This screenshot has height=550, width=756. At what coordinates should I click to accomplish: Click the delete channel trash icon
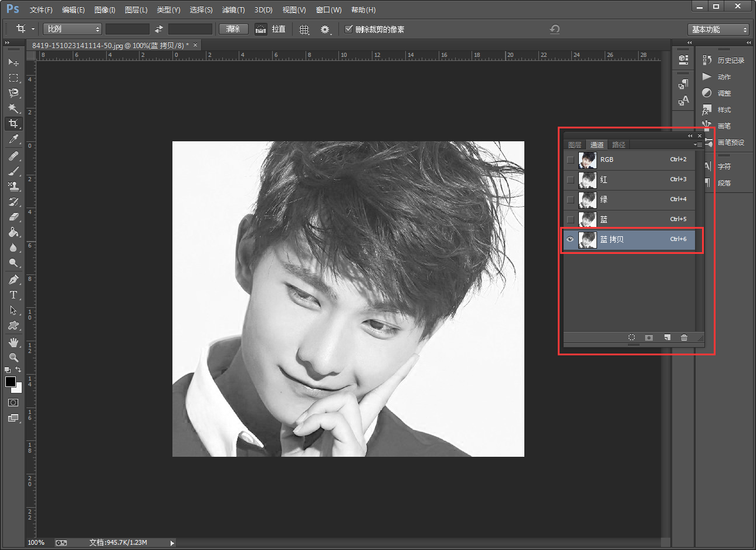coord(684,338)
